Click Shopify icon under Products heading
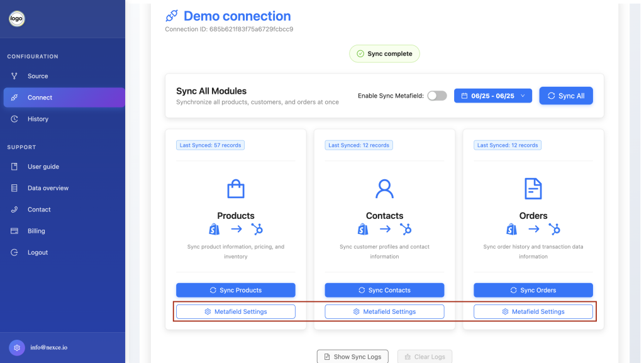The image size is (644, 363). pos(214,229)
